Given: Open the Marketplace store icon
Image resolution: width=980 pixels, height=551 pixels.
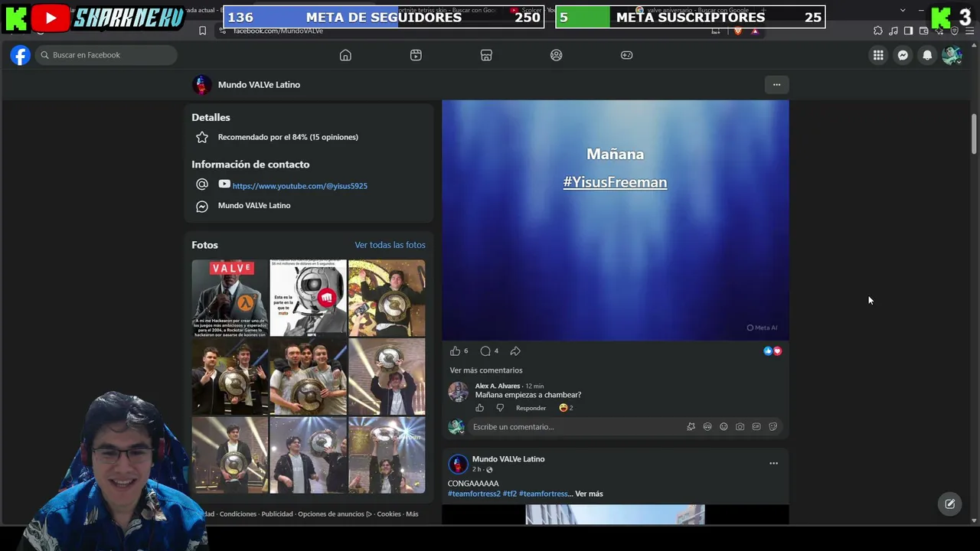Looking at the screenshot, I should click(486, 55).
